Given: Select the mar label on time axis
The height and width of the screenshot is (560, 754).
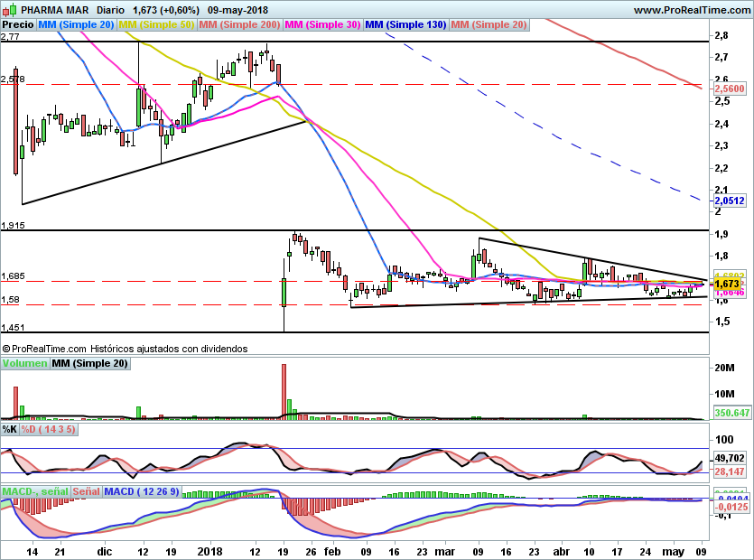Looking at the screenshot, I should (445, 551).
